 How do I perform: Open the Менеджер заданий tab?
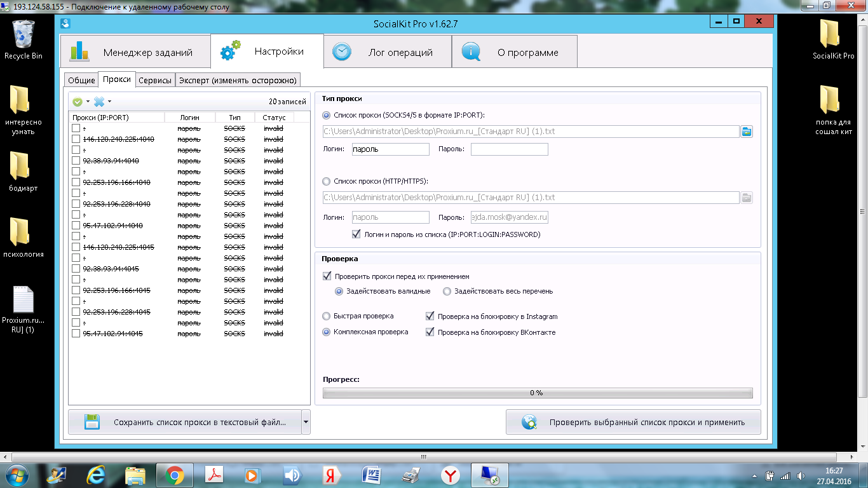click(135, 53)
